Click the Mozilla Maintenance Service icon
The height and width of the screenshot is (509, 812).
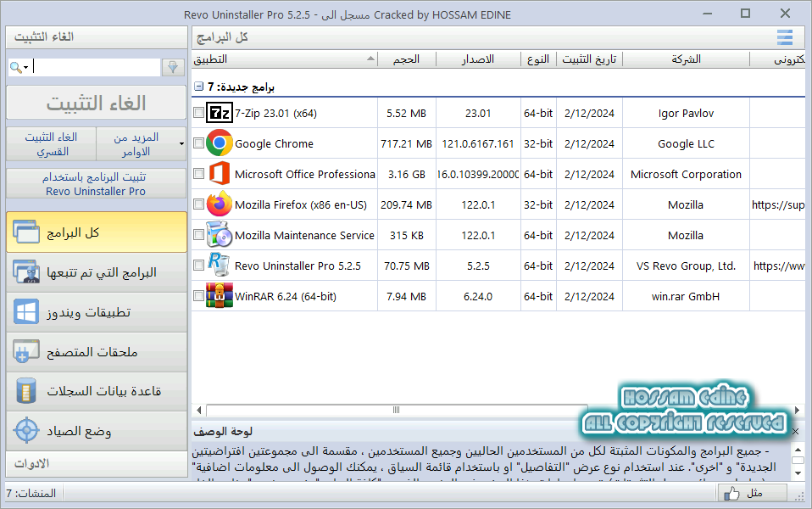coord(219,234)
